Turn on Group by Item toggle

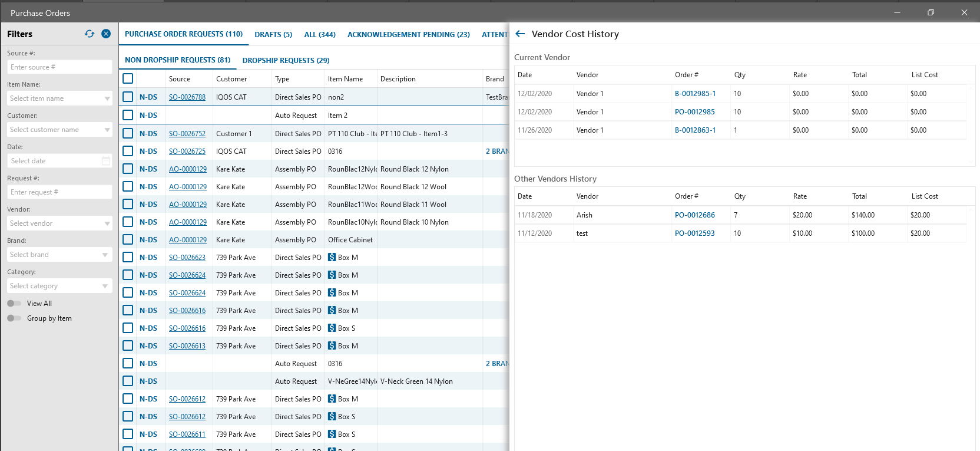click(x=14, y=318)
